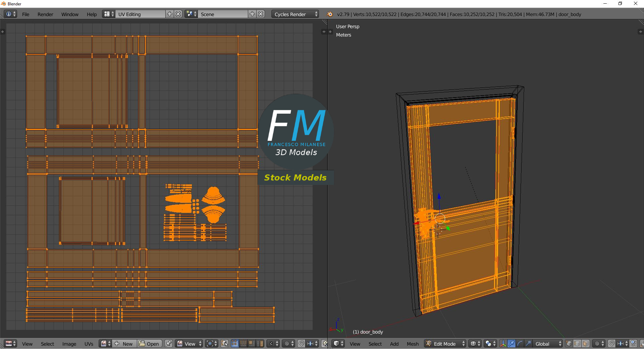Open the Cycles Render engine dropdown
The width and height of the screenshot is (644, 349).
coord(295,14)
